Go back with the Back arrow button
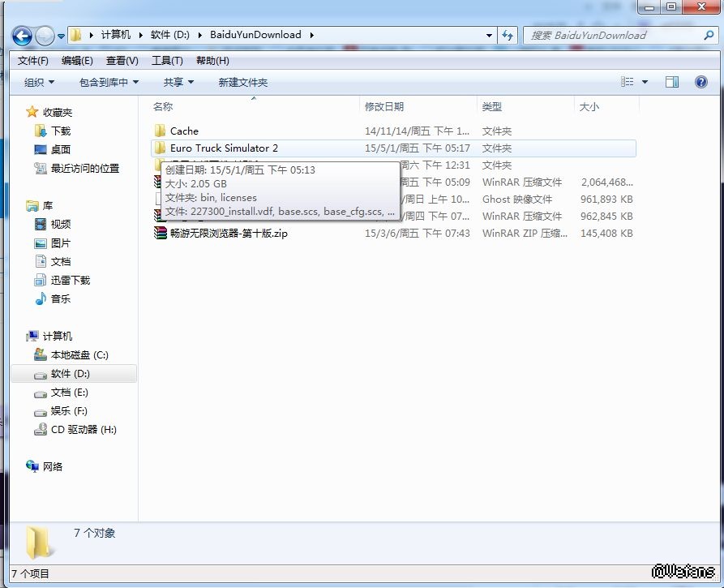 pyautogui.click(x=22, y=36)
